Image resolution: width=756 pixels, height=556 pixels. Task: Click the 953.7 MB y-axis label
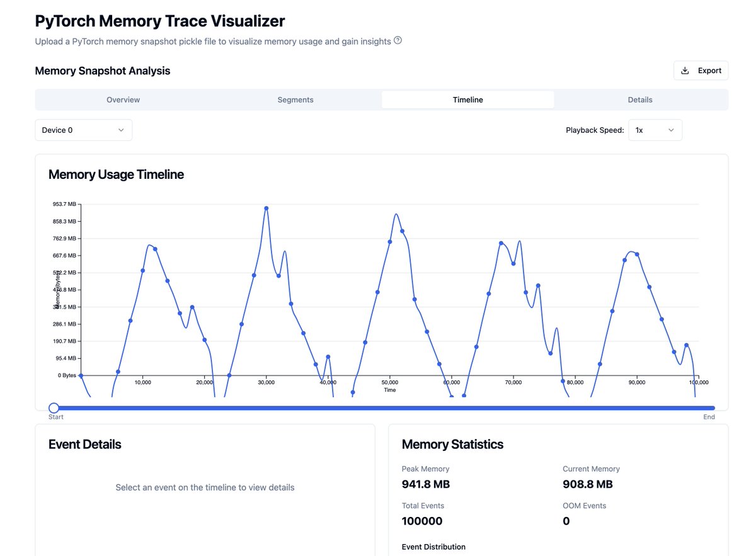coord(64,204)
